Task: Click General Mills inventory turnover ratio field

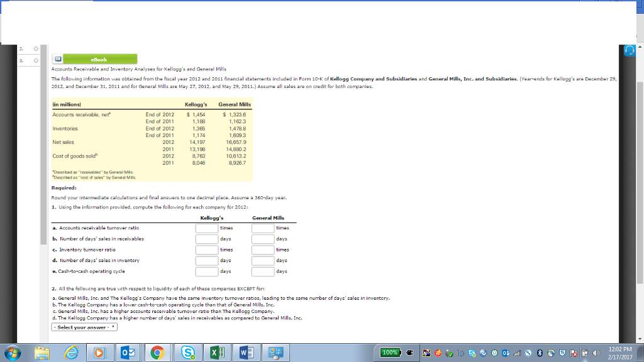Action: (263, 250)
